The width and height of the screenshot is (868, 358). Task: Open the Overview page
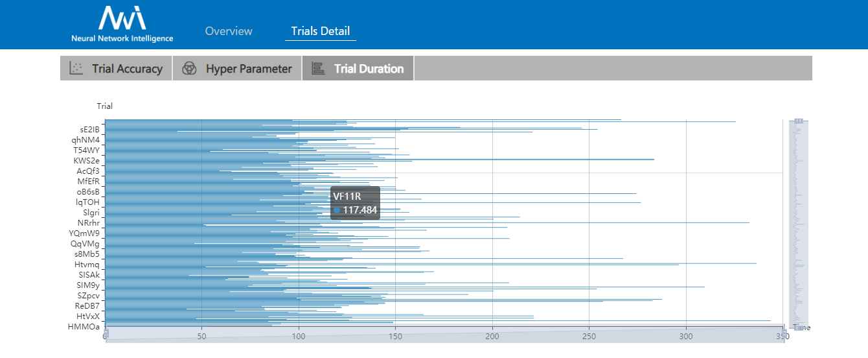click(x=229, y=31)
